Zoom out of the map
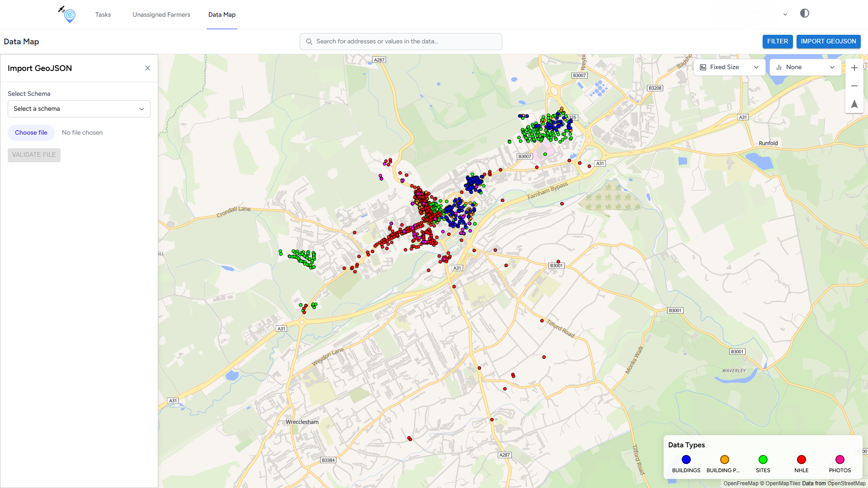Viewport: 868px width, 488px height. click(854, 86)
